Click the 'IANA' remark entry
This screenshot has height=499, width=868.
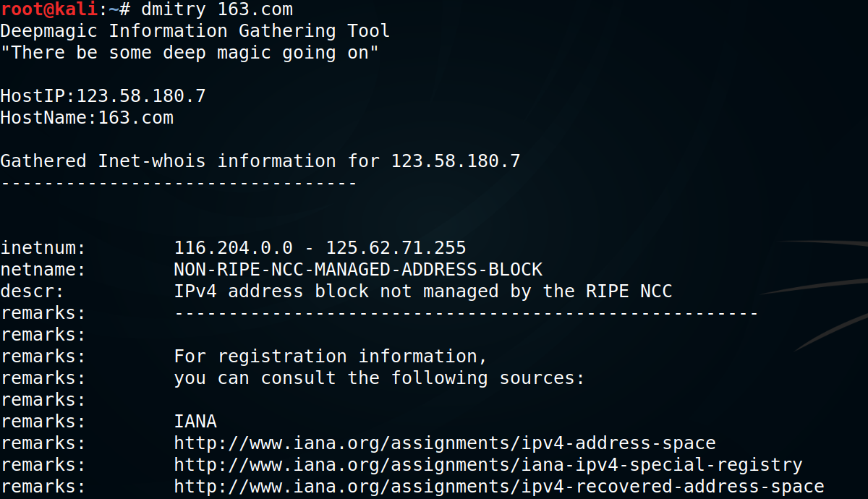click(x=195, y=422)
